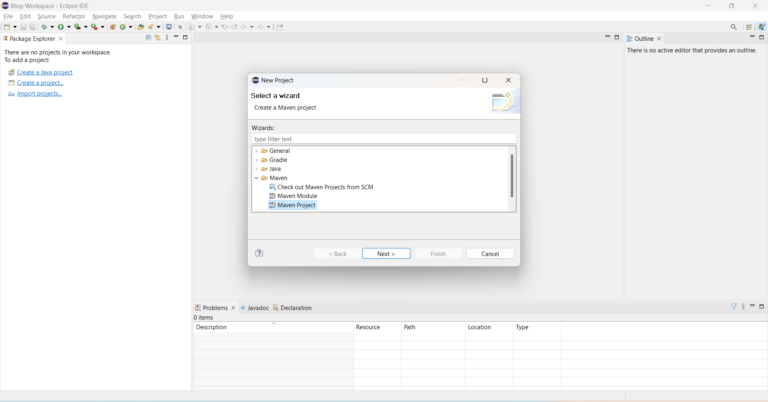768x402 pixels.
Task: Collapse the Maven wizard folder
Action: point(257,178)
